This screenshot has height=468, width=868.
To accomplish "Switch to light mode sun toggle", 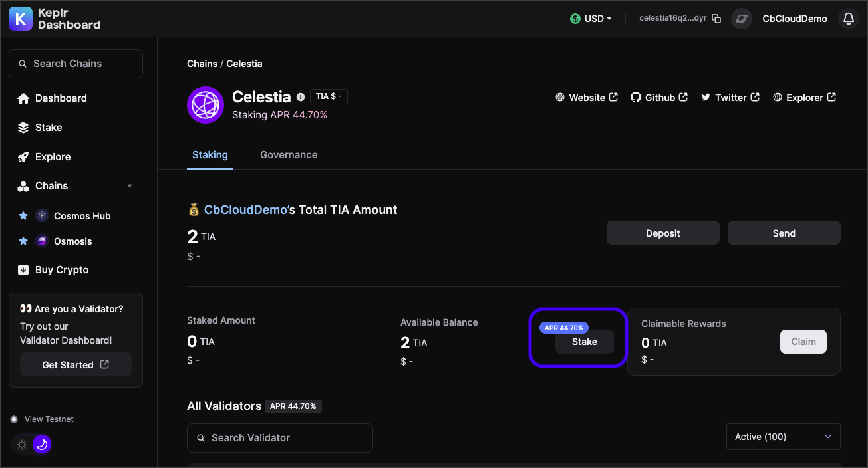I will click(x=22, y=445).
